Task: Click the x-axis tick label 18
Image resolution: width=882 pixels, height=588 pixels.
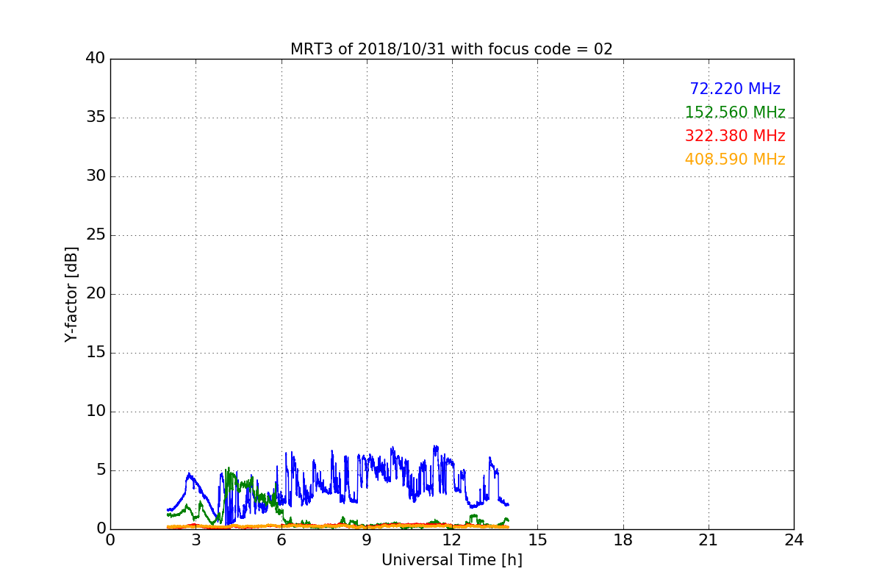Action: pos(623,540)
